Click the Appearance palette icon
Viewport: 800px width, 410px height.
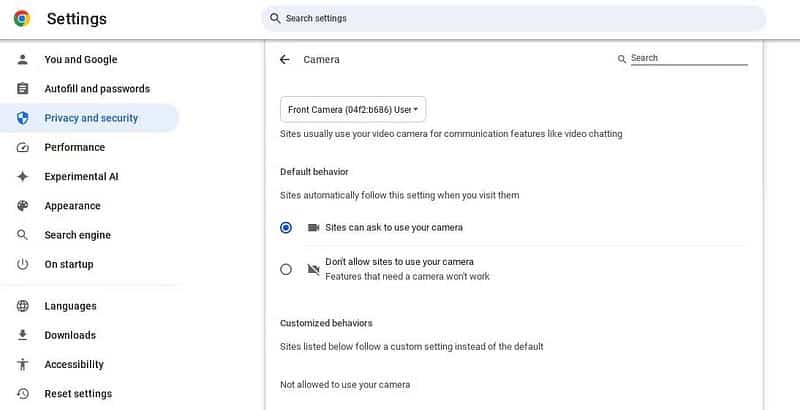(23, 206)
